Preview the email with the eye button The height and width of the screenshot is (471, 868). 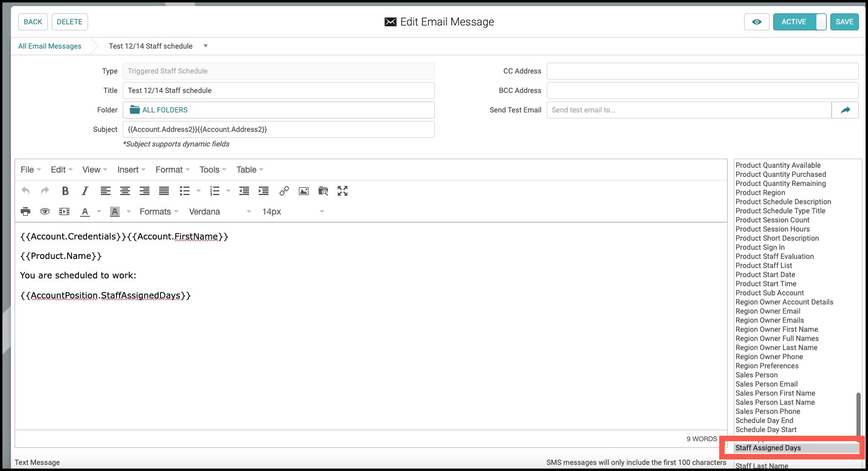point(757,22)
